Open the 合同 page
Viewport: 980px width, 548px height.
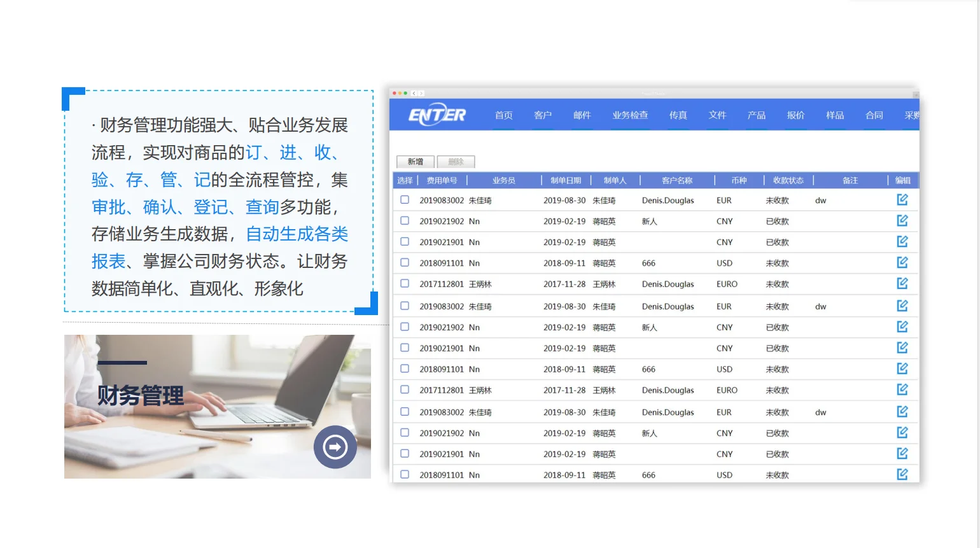pos(874,115)
